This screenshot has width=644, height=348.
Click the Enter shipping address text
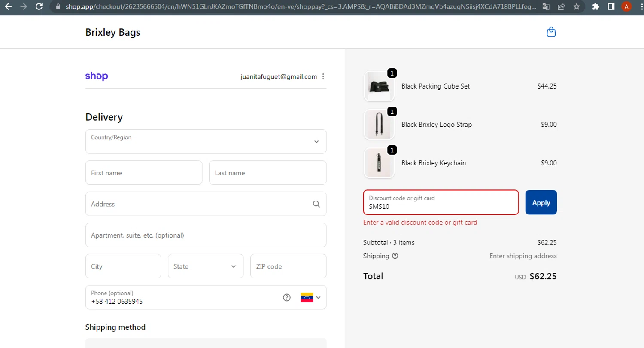(523, 256)
